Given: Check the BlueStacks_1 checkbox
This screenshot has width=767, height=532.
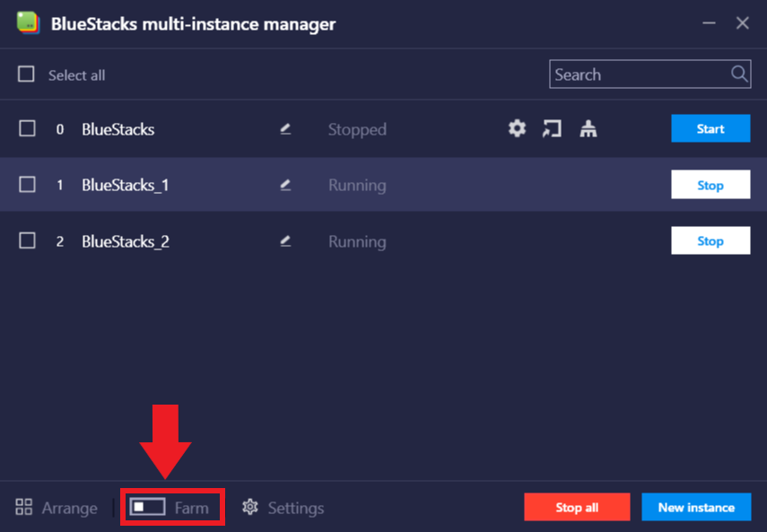Looking at the screenshot, I should (x=27, y=184).
